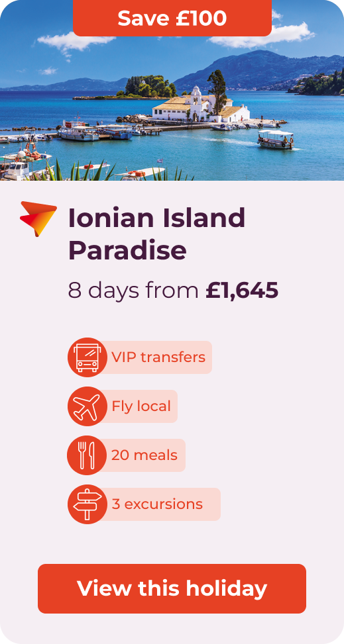Open the Ionian Island Paradise title
This screenshot has width=344, height=644.
[156, 234]
